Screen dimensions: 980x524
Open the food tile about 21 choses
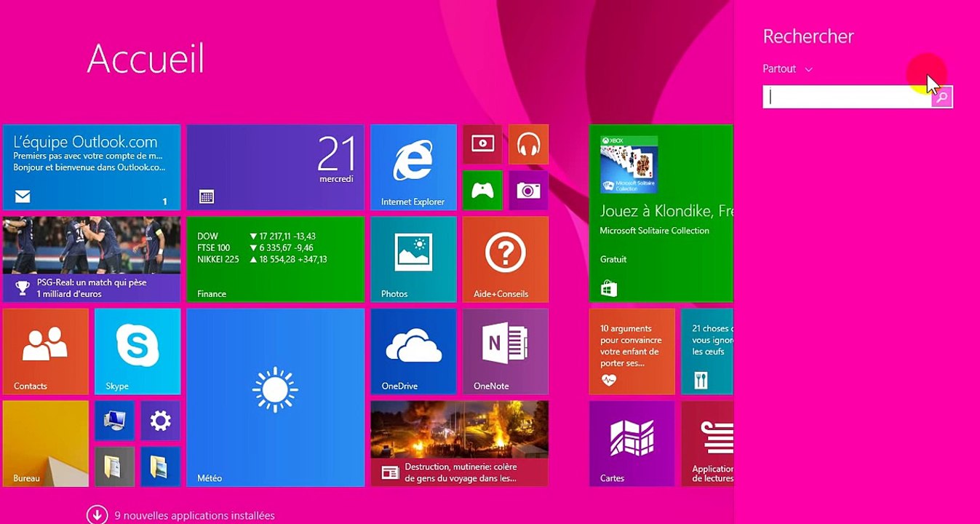(707, 352)
